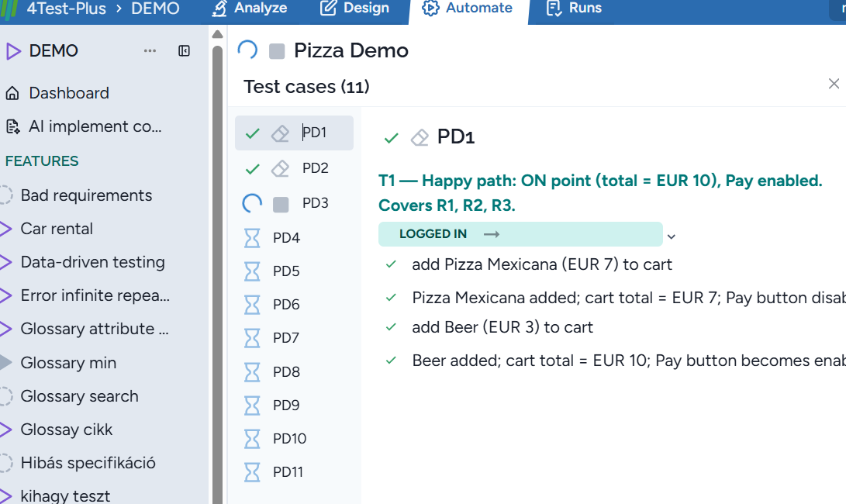
Task: Click play arrow beside Glossary attribute
Action: (x=6, y=330)
